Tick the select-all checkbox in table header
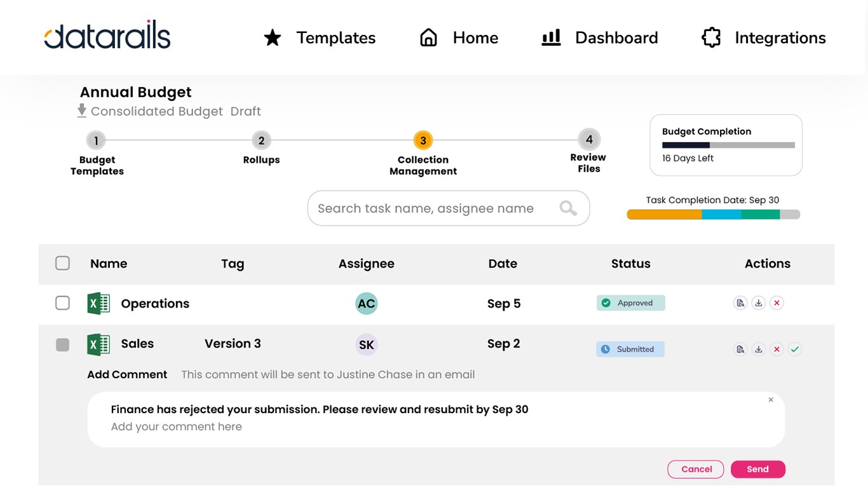 62,263
